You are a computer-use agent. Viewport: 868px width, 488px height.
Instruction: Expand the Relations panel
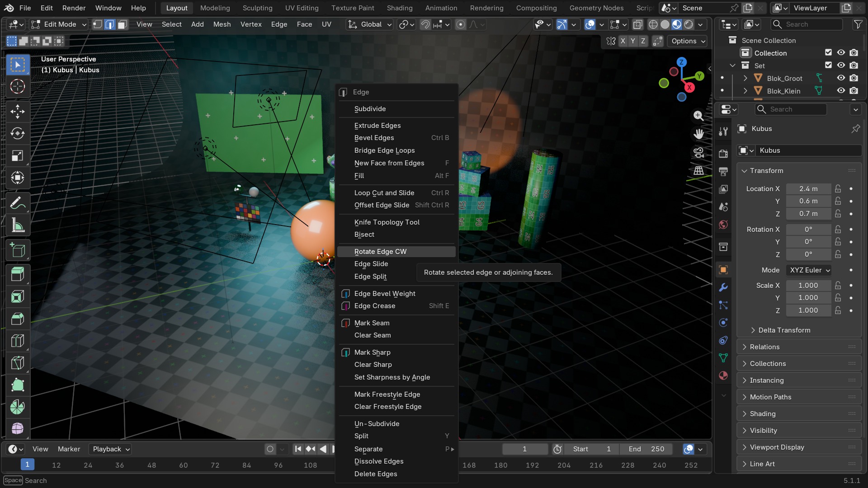(x=799, y=347)
